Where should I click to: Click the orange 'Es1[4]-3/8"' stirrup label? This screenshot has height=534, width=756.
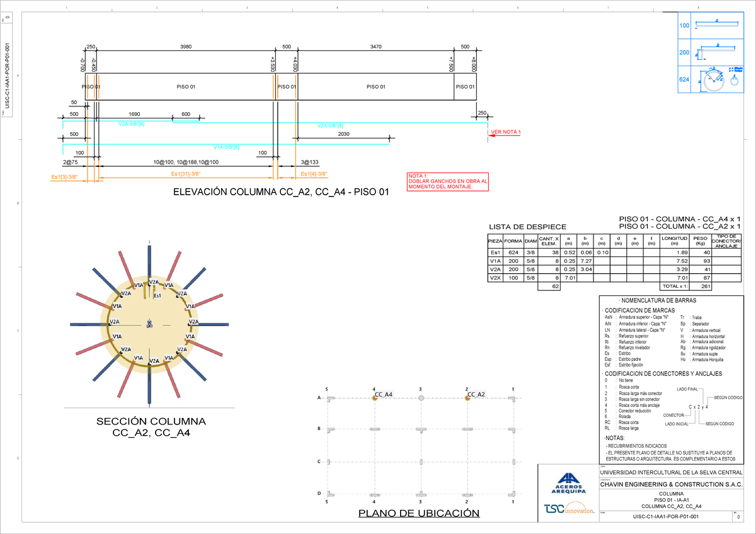coord(314,174)
